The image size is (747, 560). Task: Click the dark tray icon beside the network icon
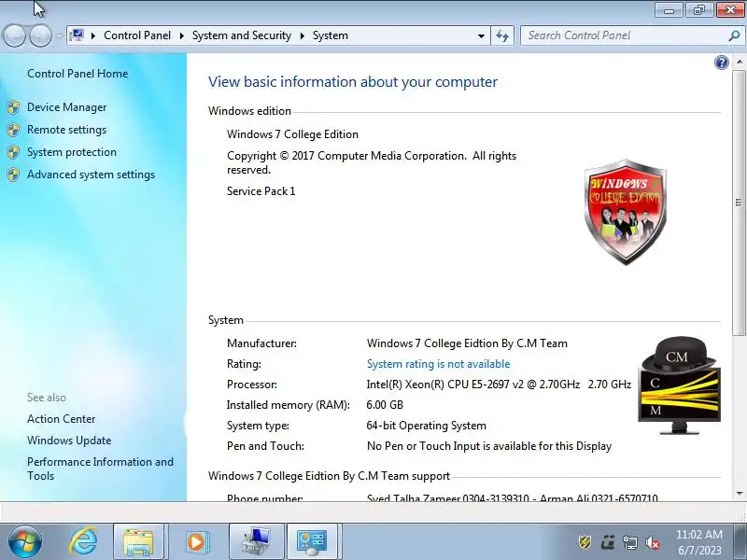(608, 542)
